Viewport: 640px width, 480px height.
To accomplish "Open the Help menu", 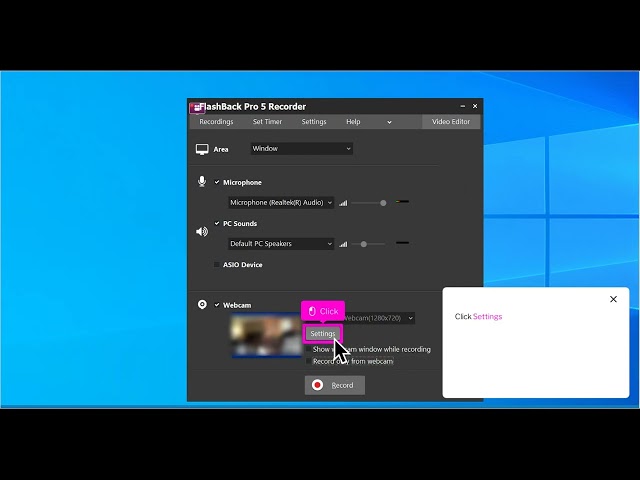I will [353, 122].
